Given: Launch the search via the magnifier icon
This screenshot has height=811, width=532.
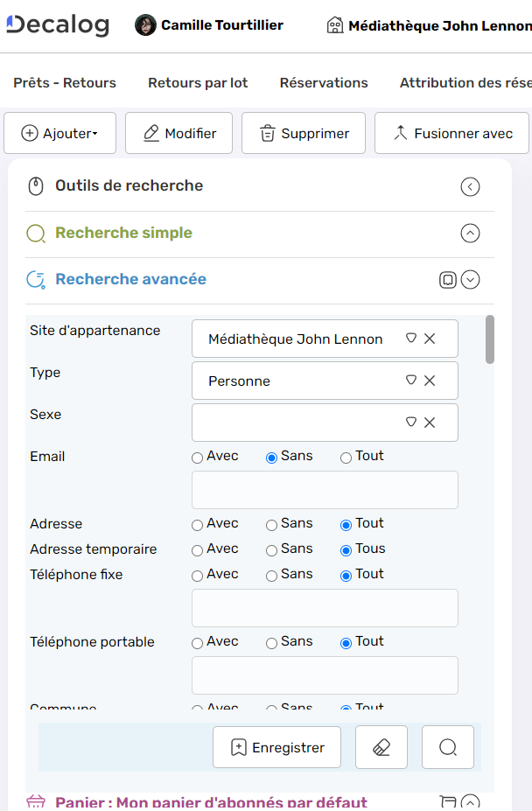Looking at the screenshot, I should [x=447, y=746].
